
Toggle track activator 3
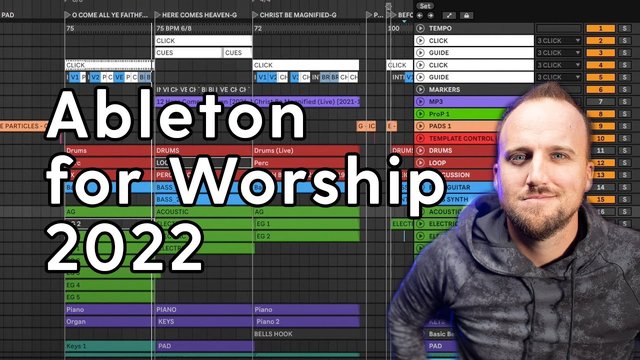600,53
